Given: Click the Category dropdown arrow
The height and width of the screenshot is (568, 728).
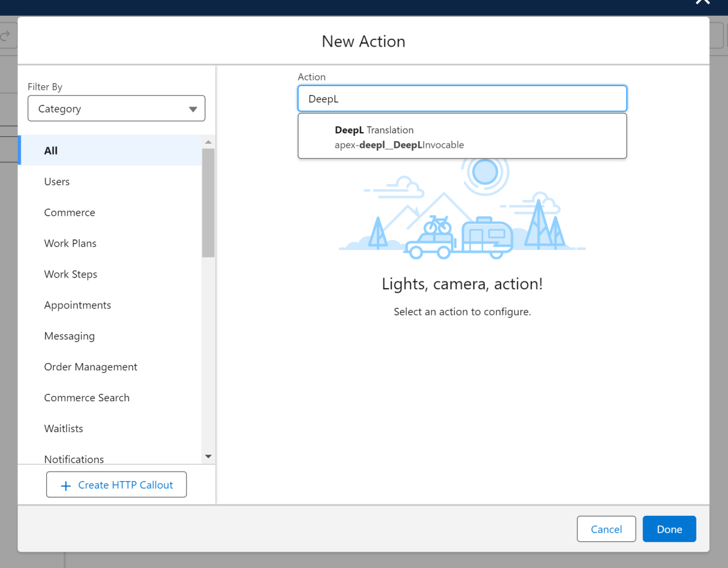Looking at the screenshot, I should pyautogui.click(x=193, y=110).
